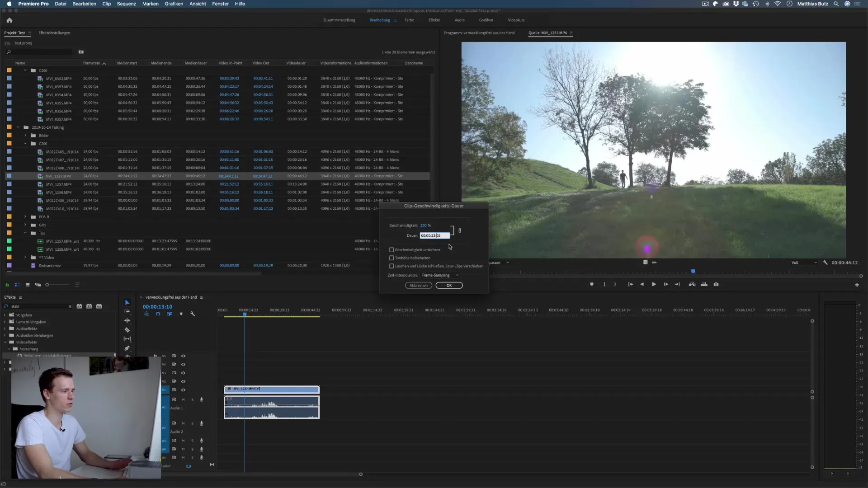Mute audio track A1
Screen dimensions: 868x488
click(x=183, y=400)
